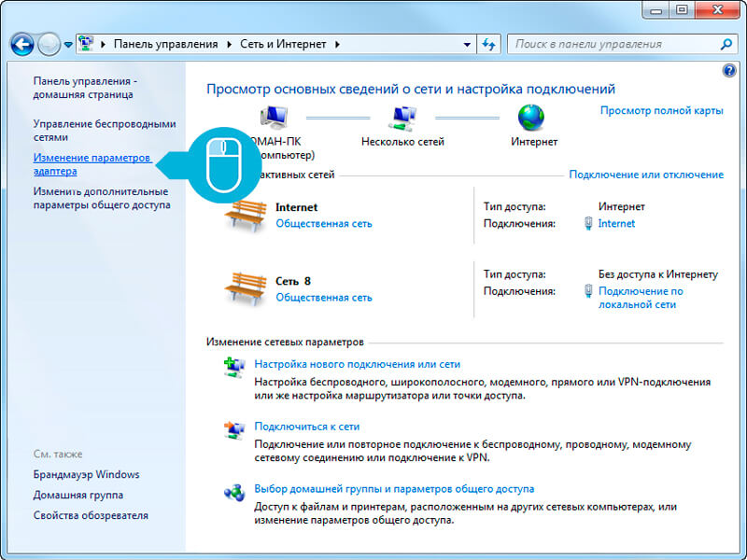Open Домашняя группа in See also

[78, 496]
